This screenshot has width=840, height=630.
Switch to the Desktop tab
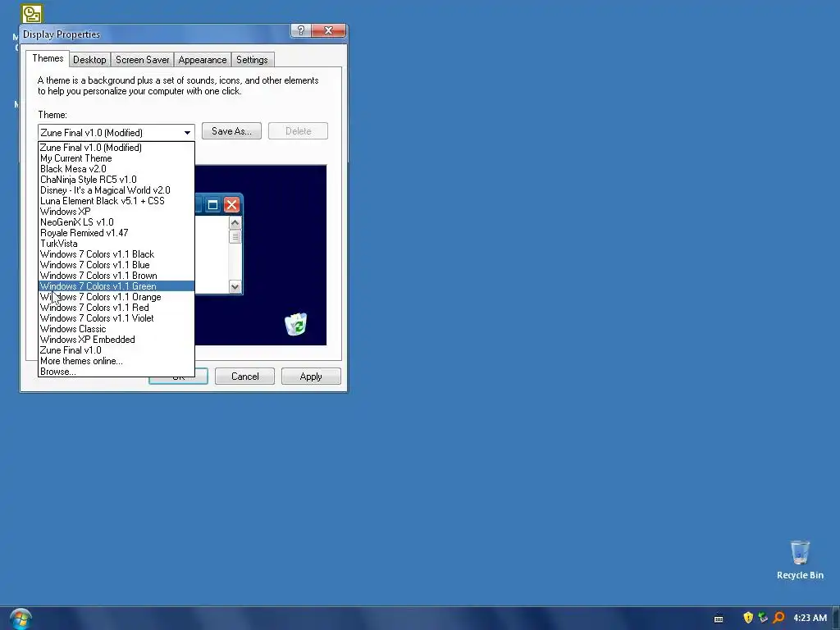[x=89, y=59]
